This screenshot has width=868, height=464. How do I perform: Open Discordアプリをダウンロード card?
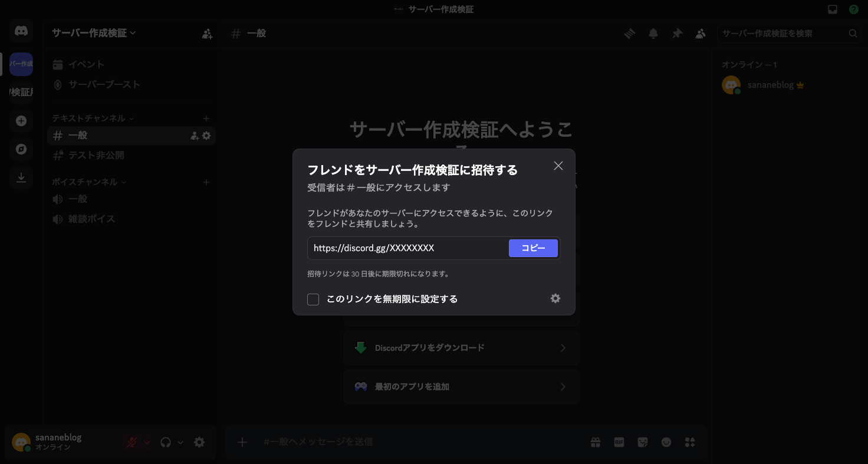tap(462, 348)
